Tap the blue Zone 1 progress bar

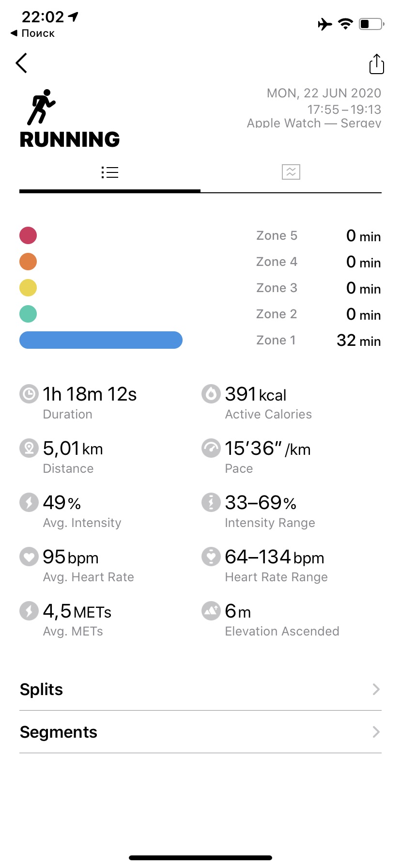(101, 340)
